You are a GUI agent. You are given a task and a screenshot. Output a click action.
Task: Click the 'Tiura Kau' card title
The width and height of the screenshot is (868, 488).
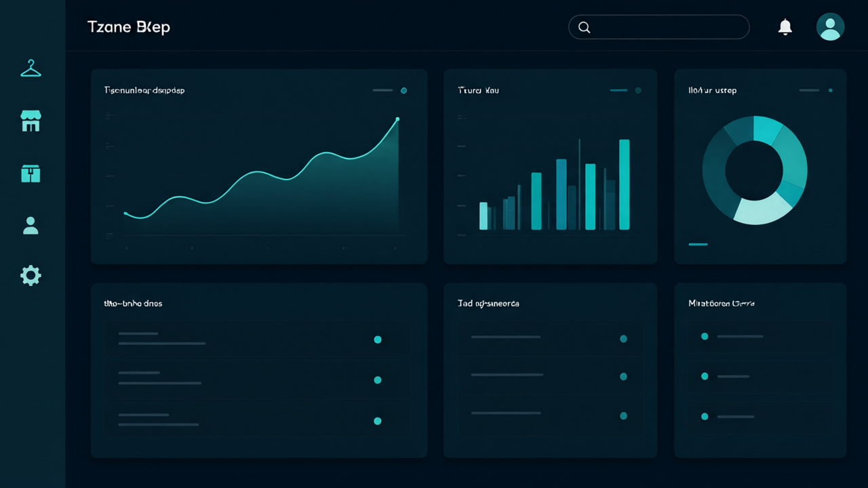point(479,90)
